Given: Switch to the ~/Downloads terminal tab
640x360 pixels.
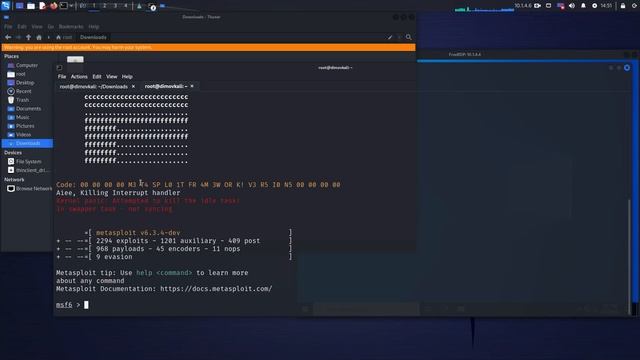Looking at the screenshot, I should (93, 87).
